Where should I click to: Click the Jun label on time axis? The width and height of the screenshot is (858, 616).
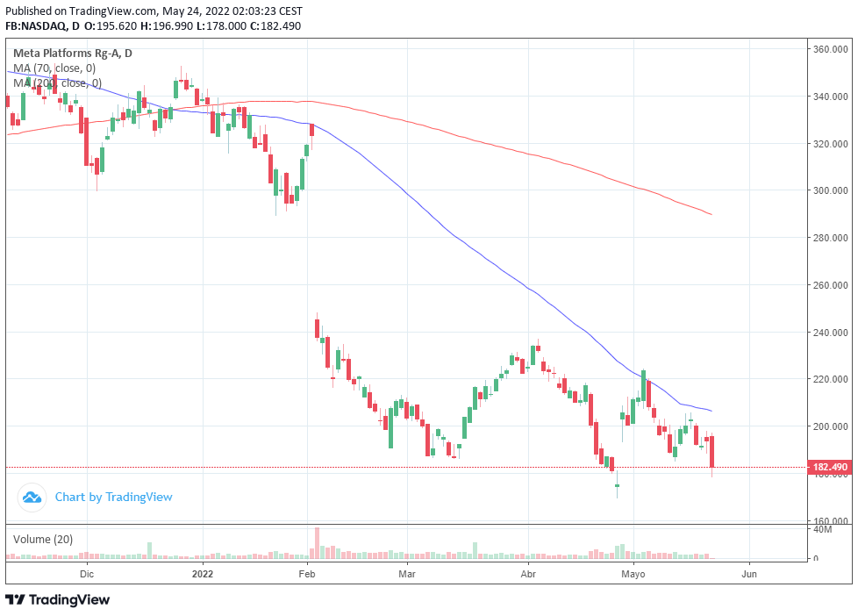point(749,574)
